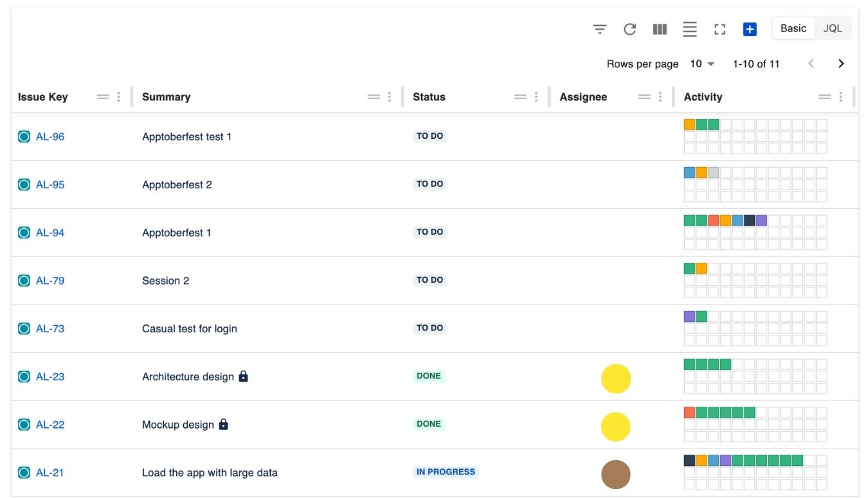Open Status column three-dot menu
Image resolution: width=868 pixels, height=498 pixels.
(536, 97)
